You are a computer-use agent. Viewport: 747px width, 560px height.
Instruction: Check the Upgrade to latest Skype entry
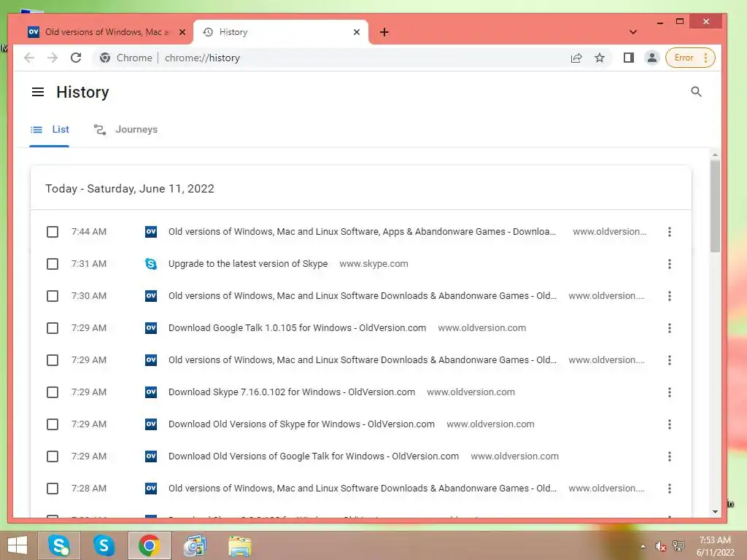(x=53, y=264)
